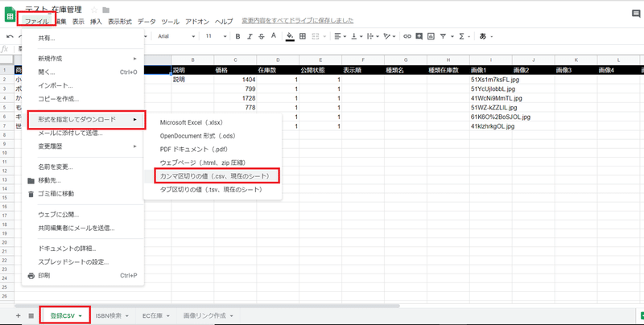The height and width of the screenshot is (325, 644).
Task: Open the horizontal align options
Action: click(x=339, y=36)
